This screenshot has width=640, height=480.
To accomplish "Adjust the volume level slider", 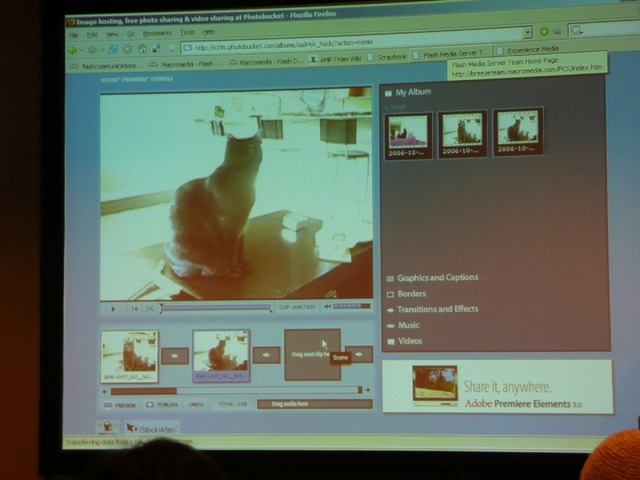I will pos(352,306).
